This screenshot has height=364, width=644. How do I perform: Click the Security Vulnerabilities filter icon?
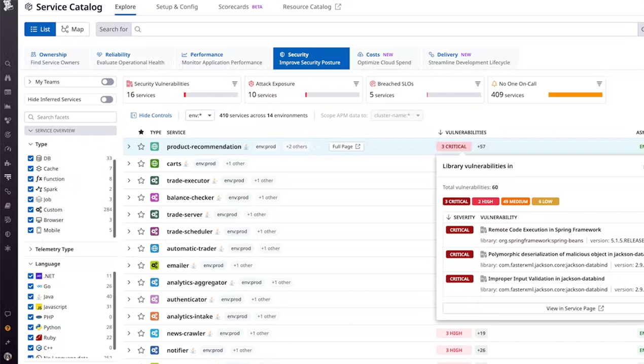[x=235, y=84]
